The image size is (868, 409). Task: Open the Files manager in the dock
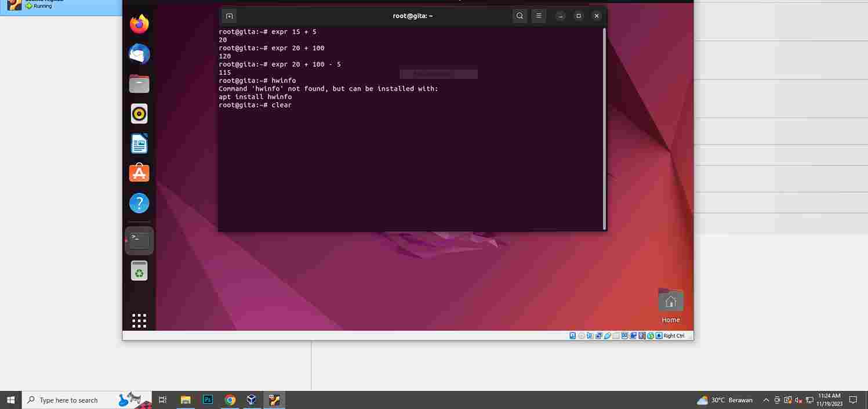point(139,84)
